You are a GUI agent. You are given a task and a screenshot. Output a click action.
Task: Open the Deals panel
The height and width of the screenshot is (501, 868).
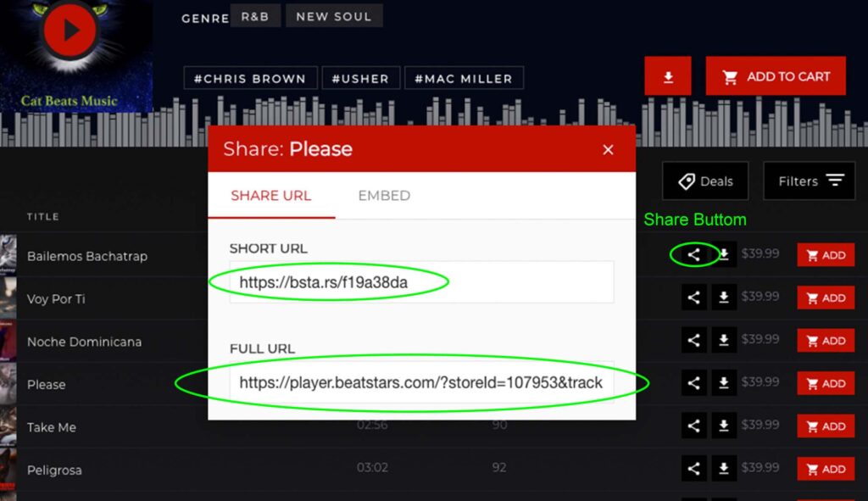[705, 181]
